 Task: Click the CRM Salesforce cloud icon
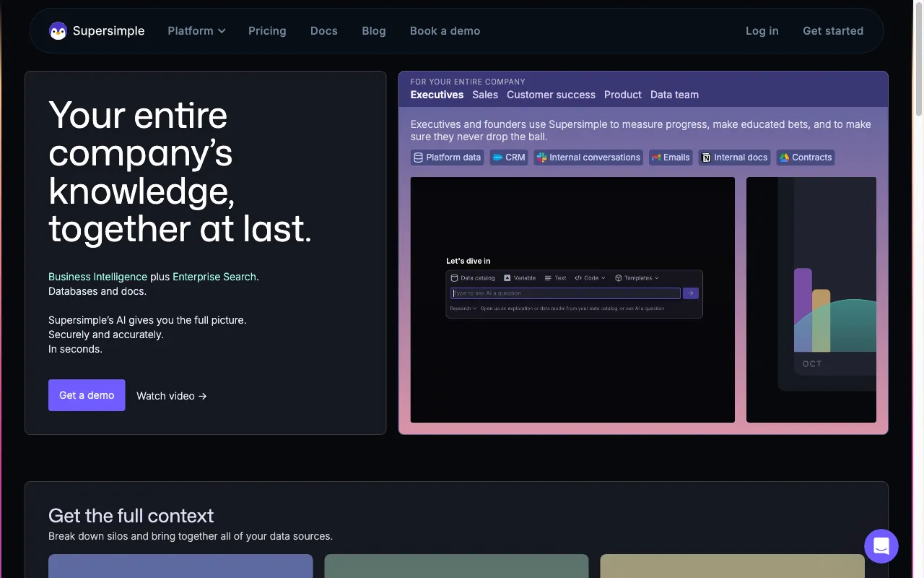497,158
